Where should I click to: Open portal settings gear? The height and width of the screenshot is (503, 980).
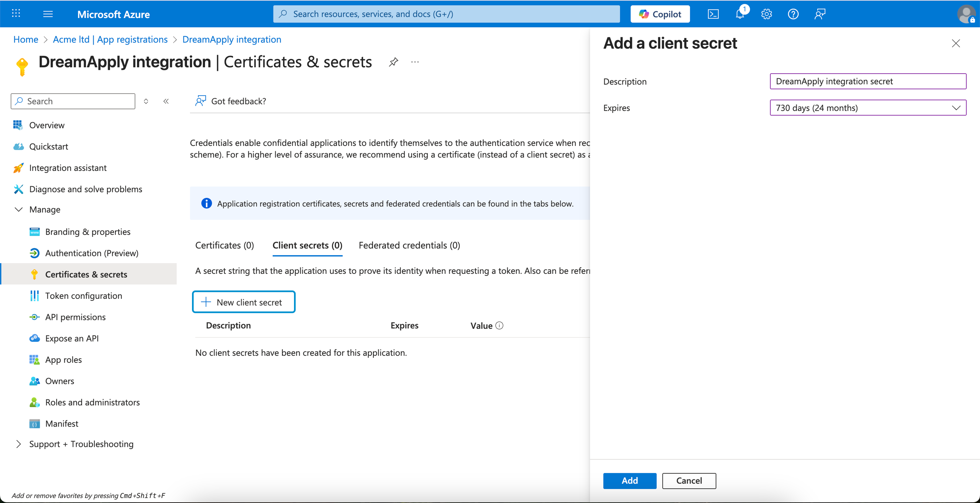tap(766, 14)
